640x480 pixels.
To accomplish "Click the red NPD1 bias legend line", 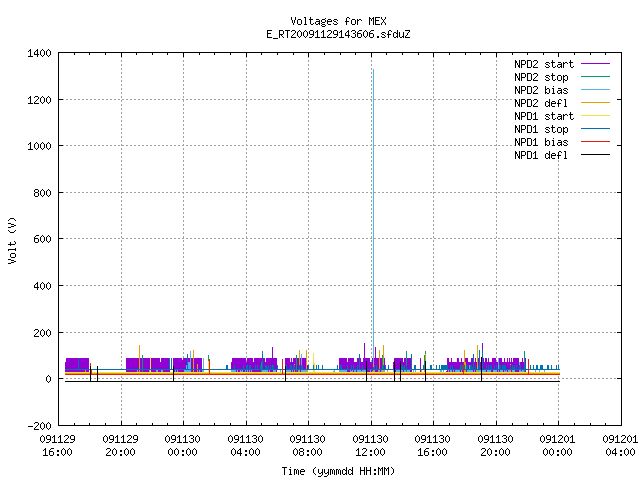I will (595, 142).
